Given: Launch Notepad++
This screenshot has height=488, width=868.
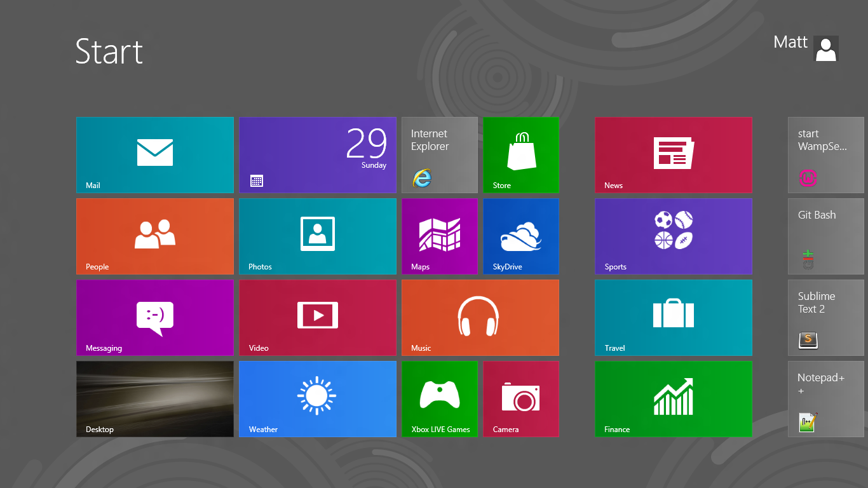Looking at the screenshot, I should click(x=825, y=398).
